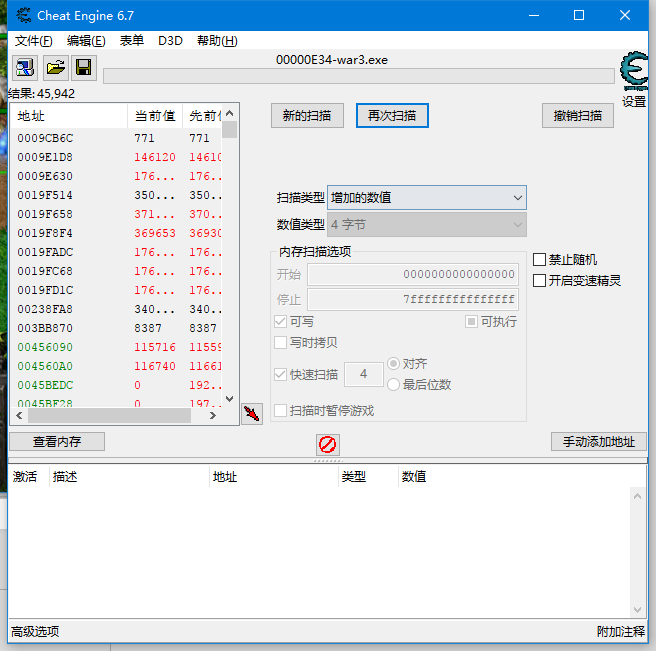Screen dimensions: 656x651
Task: Open the D3D menu
Action: [x=170, y=41]
